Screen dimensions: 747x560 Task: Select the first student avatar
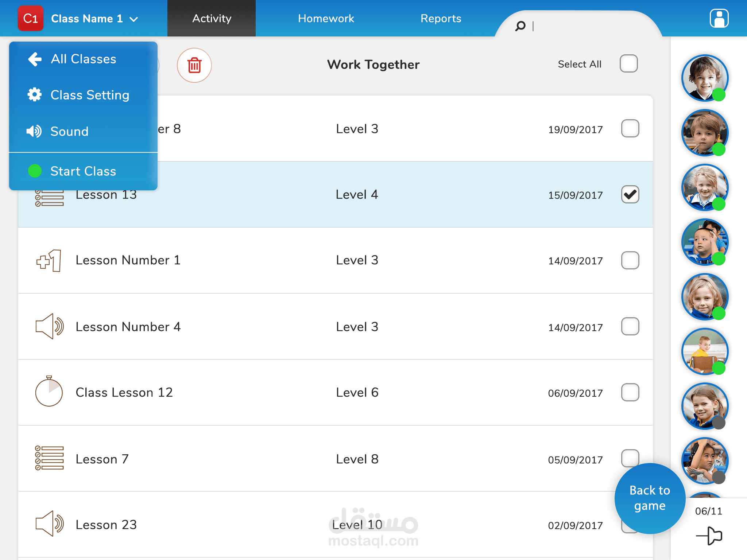pyautogui.click(x=704, y=78)
